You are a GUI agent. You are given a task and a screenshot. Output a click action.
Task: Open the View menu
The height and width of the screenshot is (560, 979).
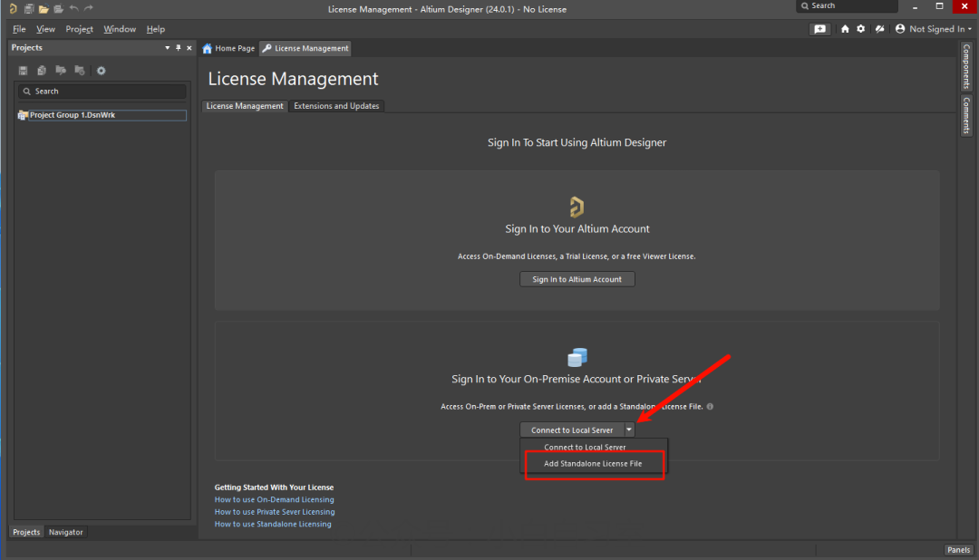45,29
